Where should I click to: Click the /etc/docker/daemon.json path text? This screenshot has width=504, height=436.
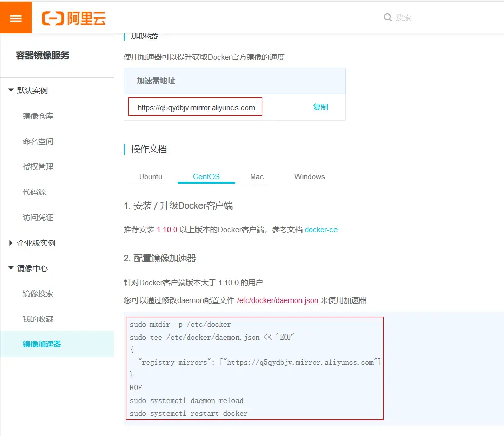278,300
